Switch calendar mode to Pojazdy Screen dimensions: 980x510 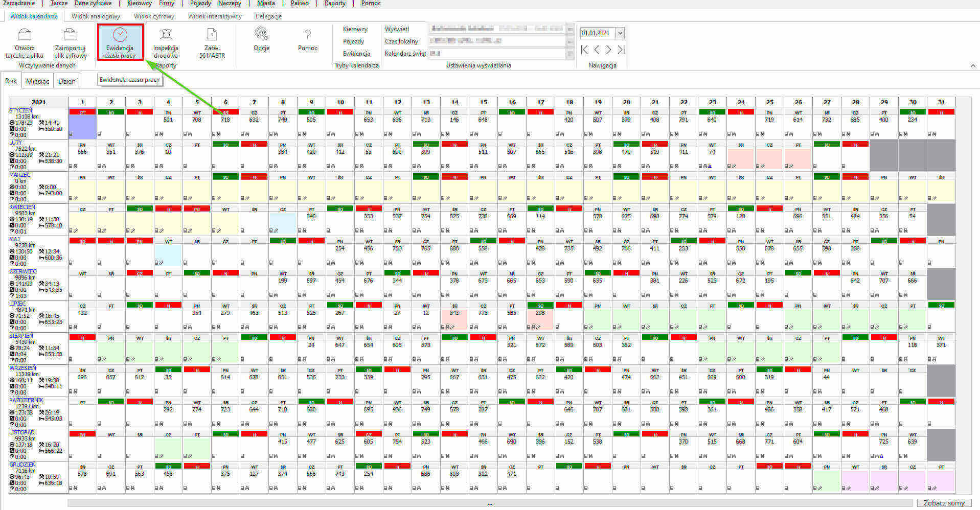pyautogui.click(x=354, y=41)
